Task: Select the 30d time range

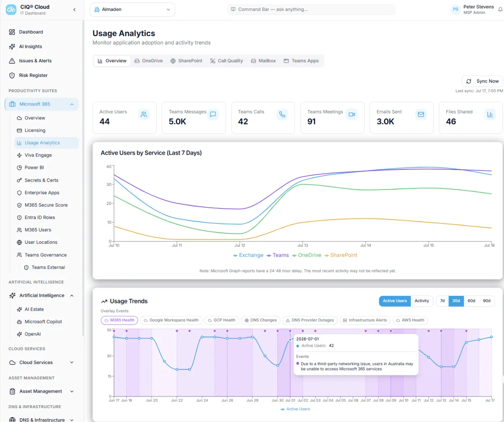Action: tap(456, 301)
